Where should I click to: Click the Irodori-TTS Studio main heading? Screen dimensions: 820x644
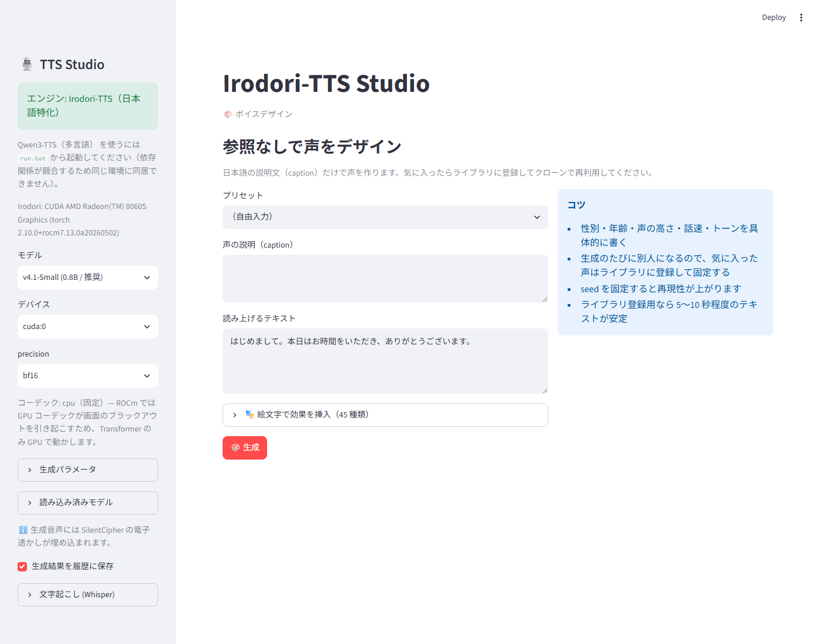(326, 84)
